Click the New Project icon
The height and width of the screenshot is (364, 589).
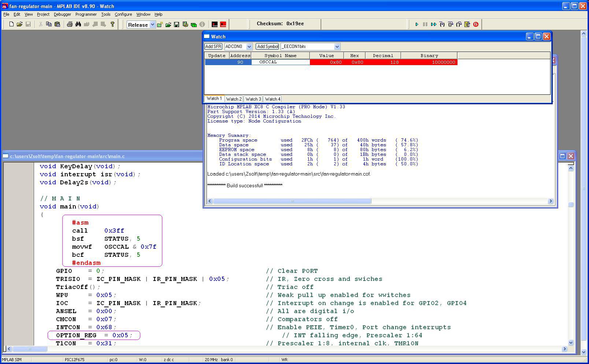point(160,25)
